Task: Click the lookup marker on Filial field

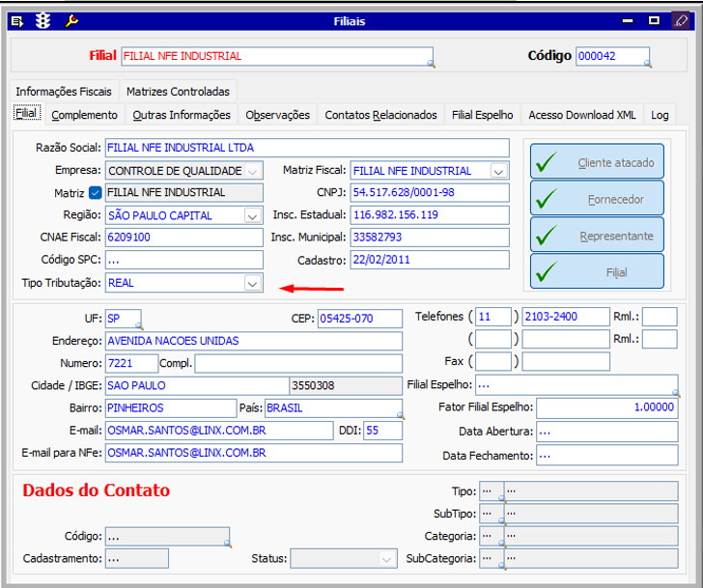Action: [x=431, y=65]
